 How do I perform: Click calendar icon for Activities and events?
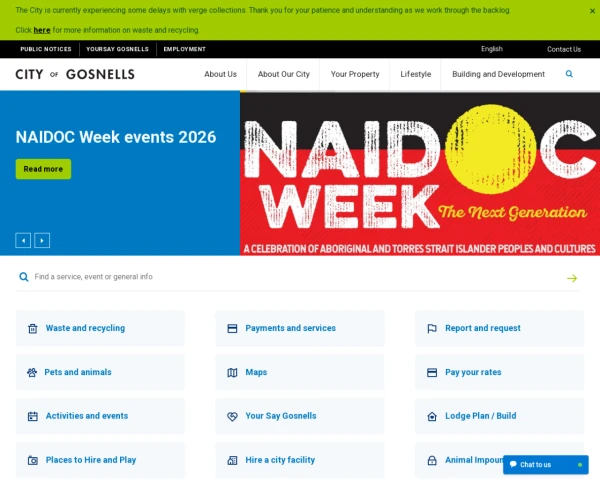[33, 416]
